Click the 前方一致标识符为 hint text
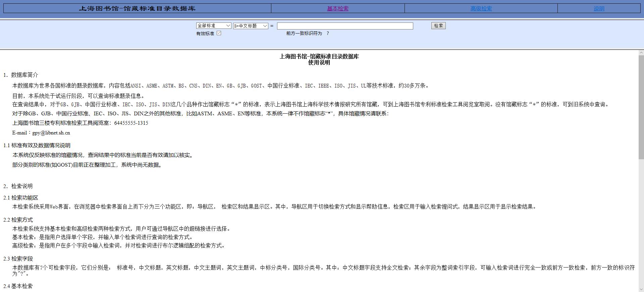644x292 pixels. [x=304, y=34]
